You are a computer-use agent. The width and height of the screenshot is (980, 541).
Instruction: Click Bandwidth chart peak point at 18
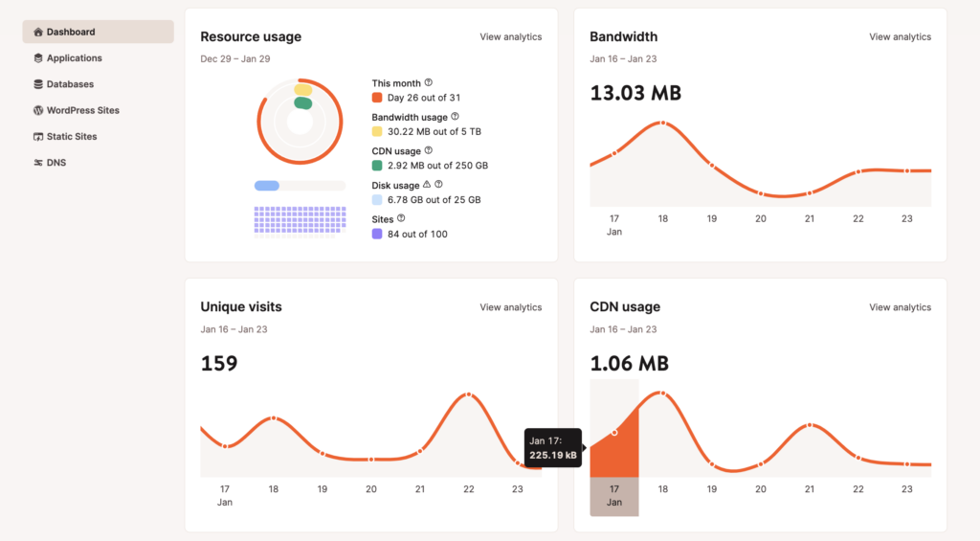[663, 124]
